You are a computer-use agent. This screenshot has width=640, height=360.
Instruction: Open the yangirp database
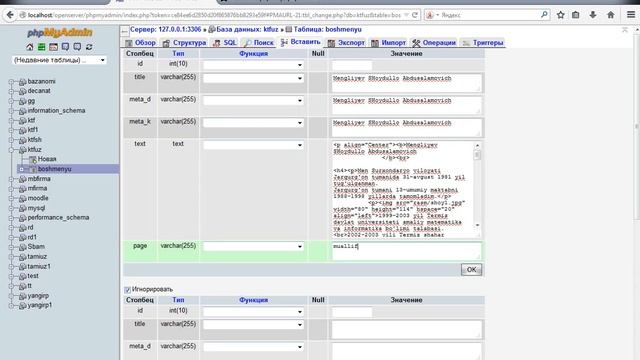pos(38,296)
